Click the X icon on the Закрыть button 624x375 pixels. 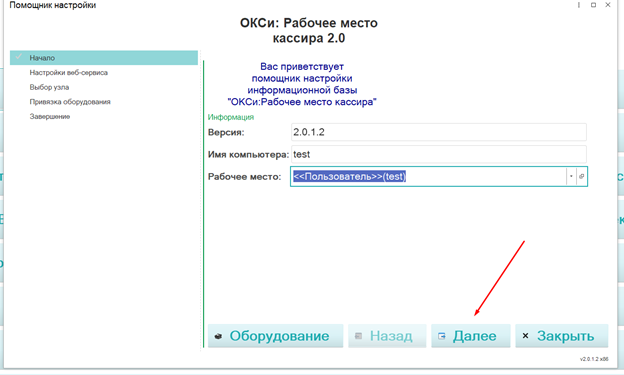525,336
